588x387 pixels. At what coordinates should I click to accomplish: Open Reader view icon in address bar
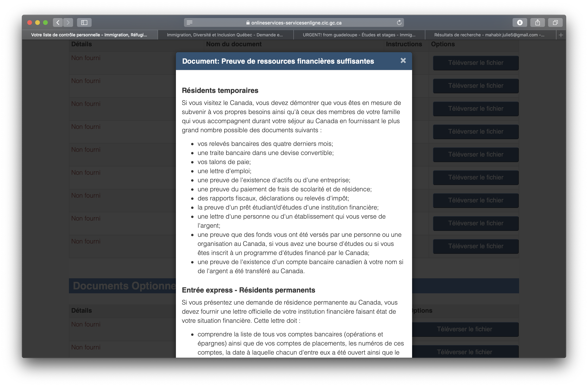[x=190, y=23]
